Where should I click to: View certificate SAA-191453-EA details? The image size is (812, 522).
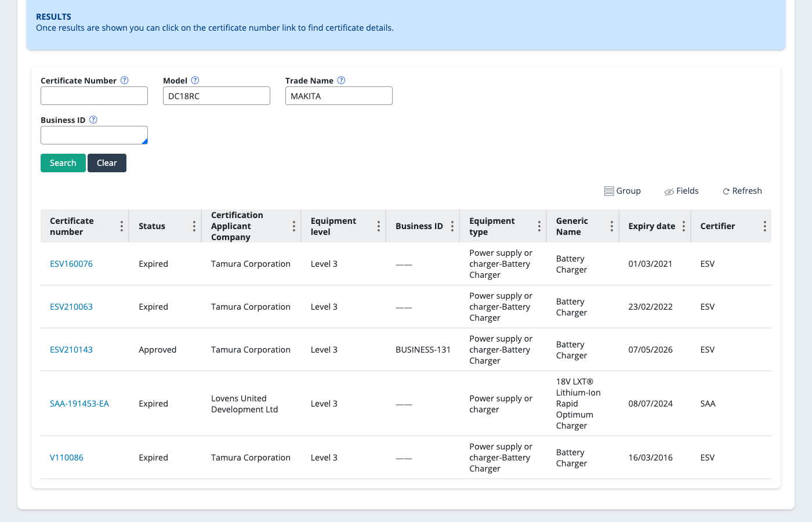click(79, 403)
